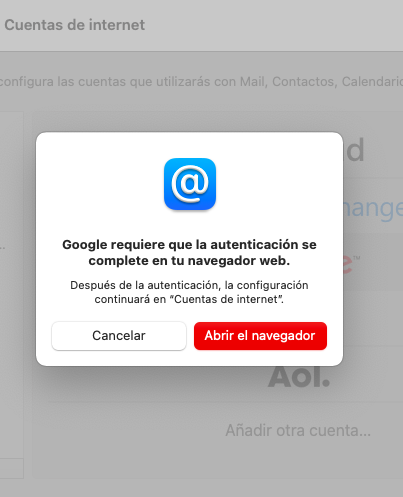The image size is (403, 497).
Task: Select the iCloud provider logo behind the dialog
Action: (354, 150)
